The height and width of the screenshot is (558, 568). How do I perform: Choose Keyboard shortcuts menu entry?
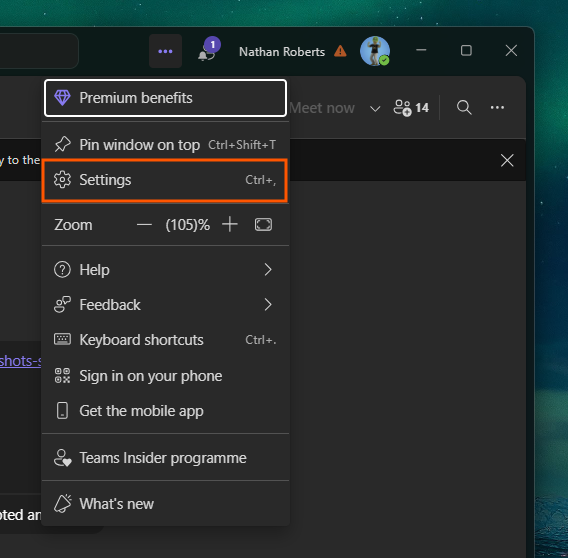pos(165,340)
